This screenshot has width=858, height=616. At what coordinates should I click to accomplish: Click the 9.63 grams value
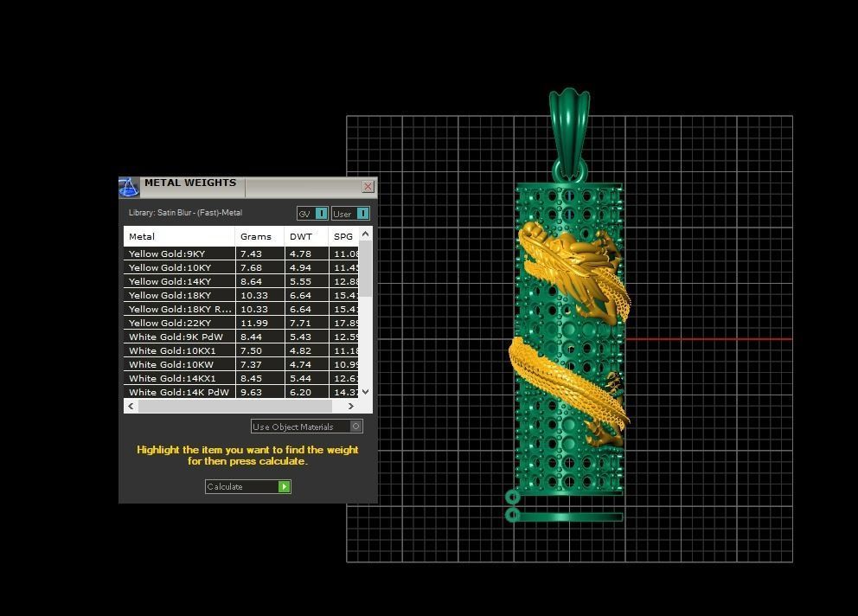pyautogui.click(x=251, y=392)
